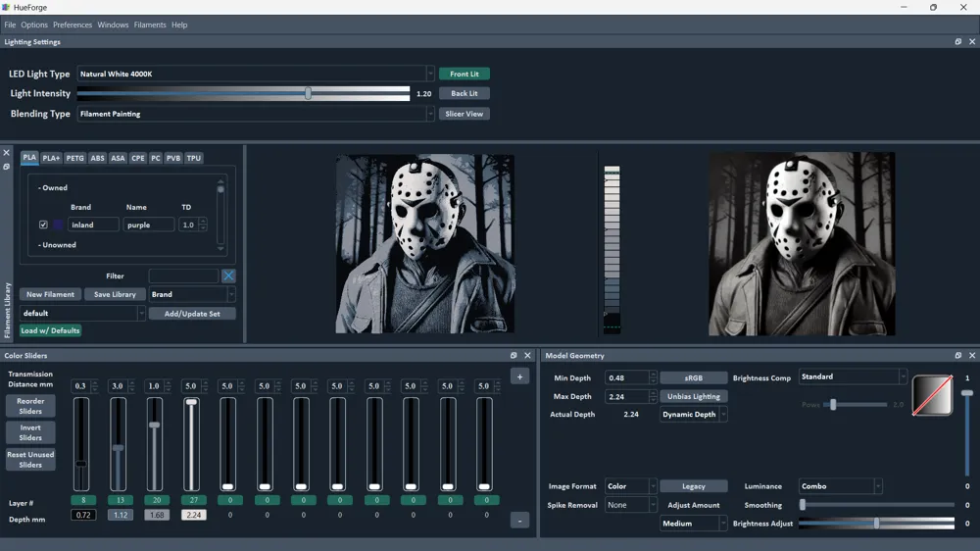The height and width of the screenshot is (551, 980).
Task: Open the Spike Removal None dropdown
Action: tap(630, 505)
